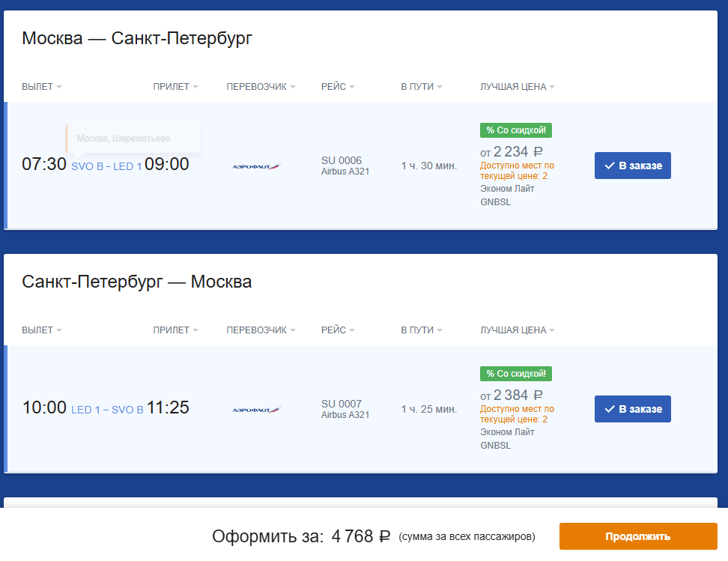Click Aeroflot logo on Moscow–Saint Petersburg flight
This screenshot has height=561, width=728.
(x=256, y=166)
